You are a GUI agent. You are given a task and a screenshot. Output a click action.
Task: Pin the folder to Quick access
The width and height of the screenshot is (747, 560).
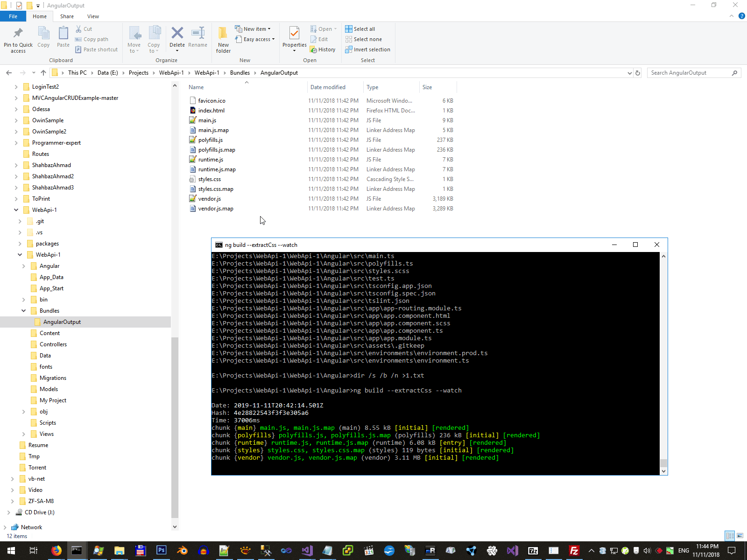coord(18,40)
